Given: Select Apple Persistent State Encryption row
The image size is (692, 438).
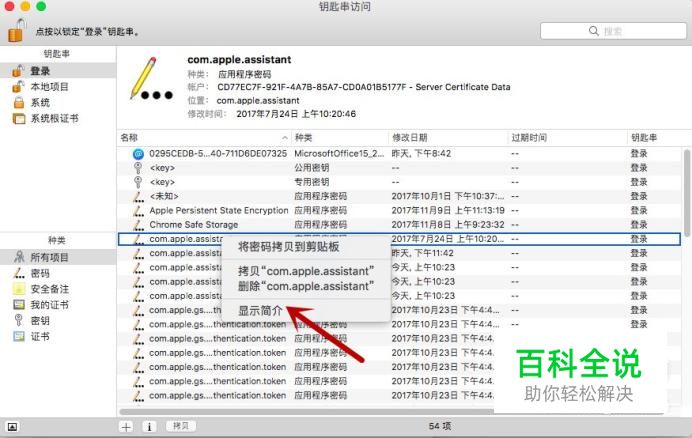Looking at the screenshot, I should point(399,210).
